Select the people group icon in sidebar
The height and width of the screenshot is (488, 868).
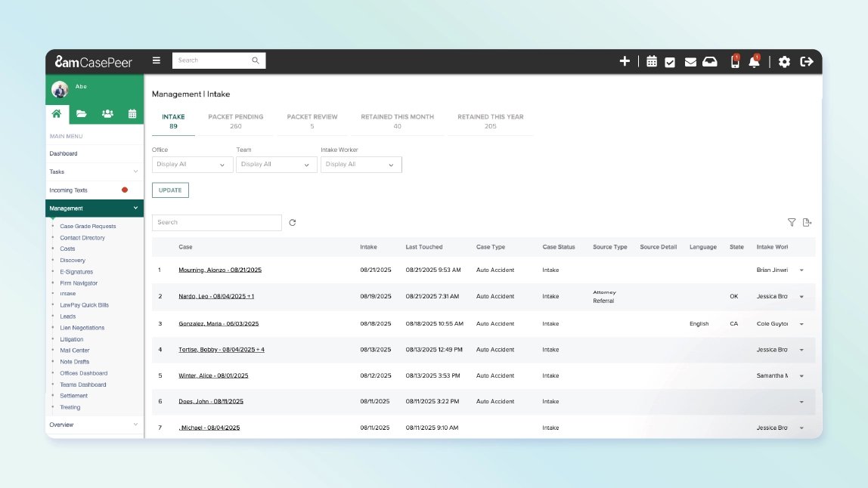[107, 113]
